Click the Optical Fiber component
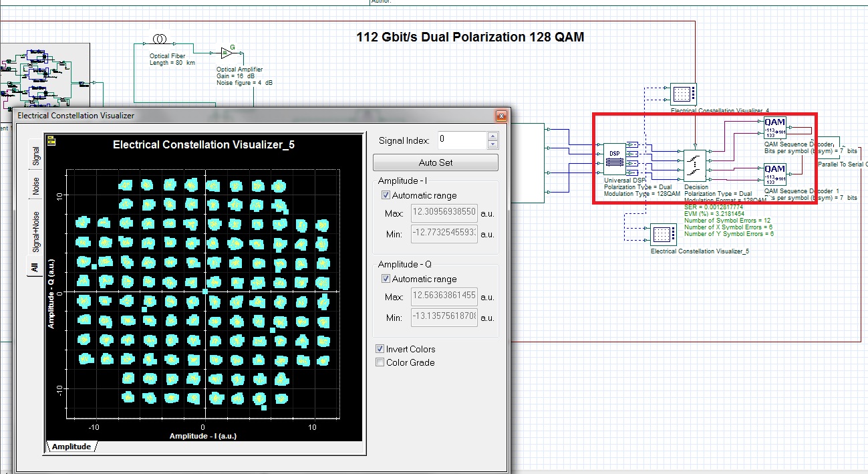This screenshot has height=474, width=868. coord(158,39)
